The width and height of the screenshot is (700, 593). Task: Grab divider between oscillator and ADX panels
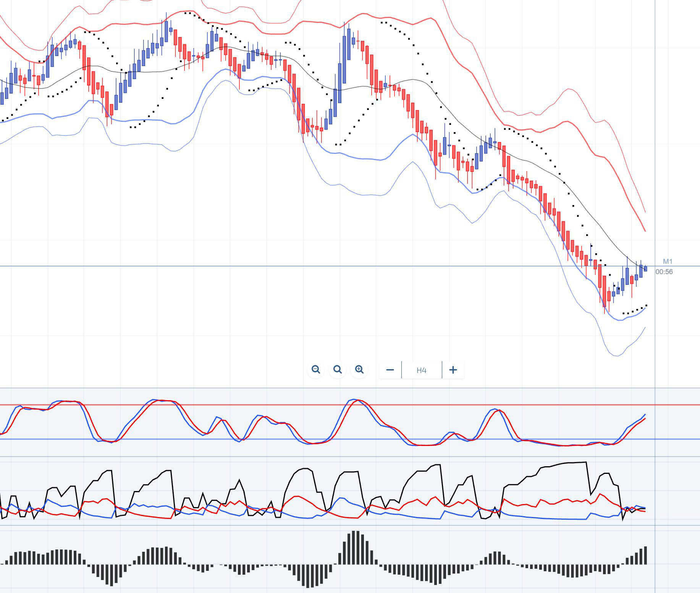point(344,457)
